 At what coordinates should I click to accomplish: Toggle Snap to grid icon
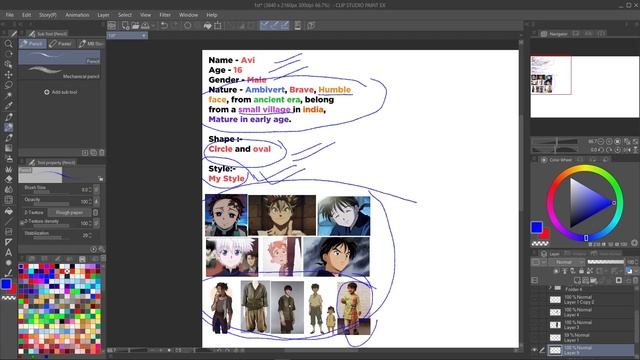click(x=285, y=25)
